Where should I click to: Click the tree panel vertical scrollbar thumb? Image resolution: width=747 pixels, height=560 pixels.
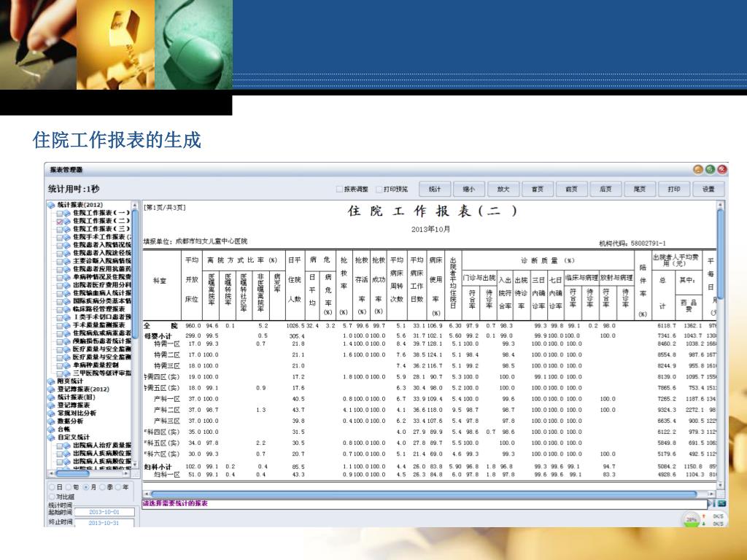click(135, 274)
